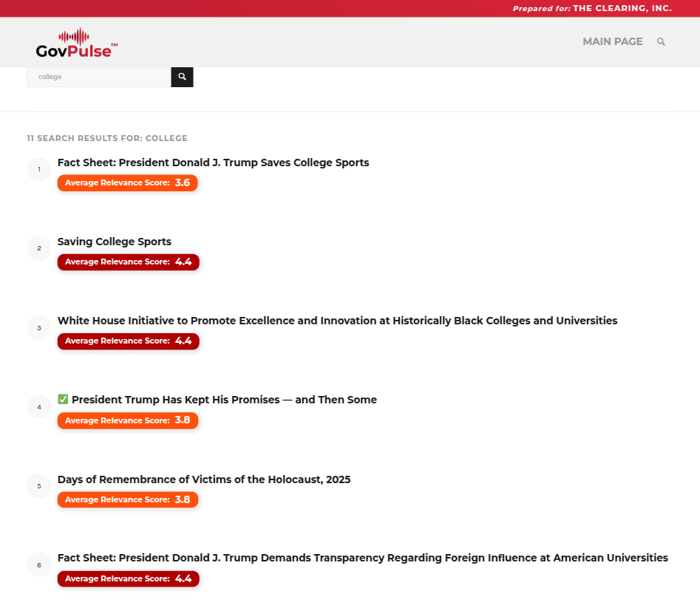Click the black search submit button
The width and height of the screenshot is (700, 608).
[182, 77]
